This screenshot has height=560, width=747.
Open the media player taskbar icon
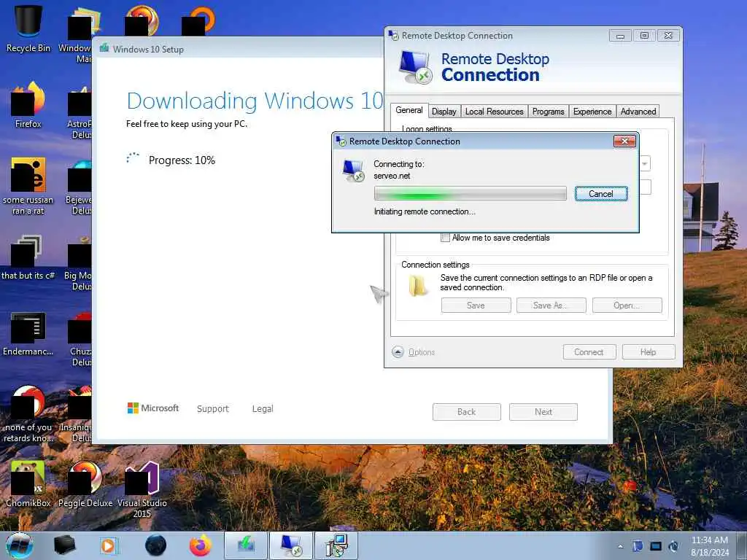pyautogui.click(x=109, y=545)
